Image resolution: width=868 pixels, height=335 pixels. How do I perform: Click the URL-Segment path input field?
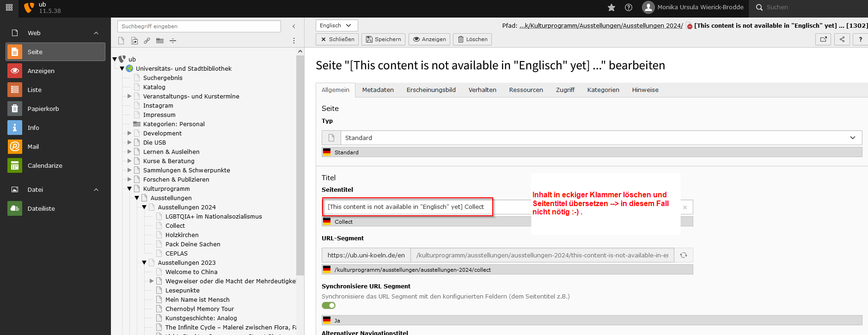click(542, 255)
